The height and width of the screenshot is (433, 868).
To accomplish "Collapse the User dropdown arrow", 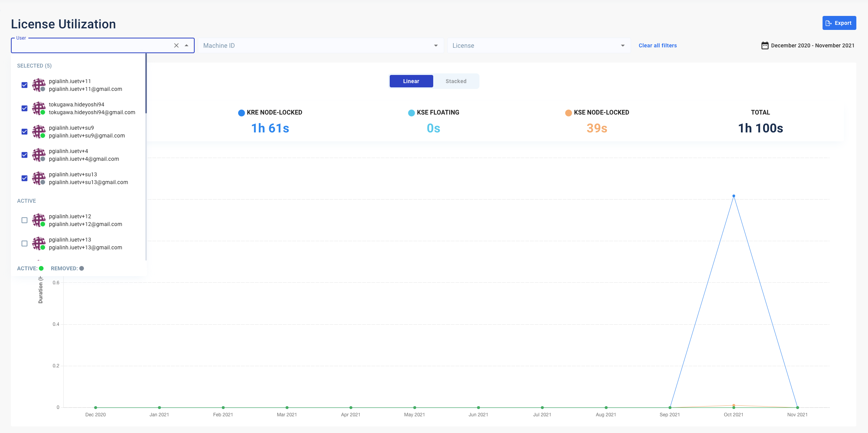I will pyautogui.click(x=187, y=45).
